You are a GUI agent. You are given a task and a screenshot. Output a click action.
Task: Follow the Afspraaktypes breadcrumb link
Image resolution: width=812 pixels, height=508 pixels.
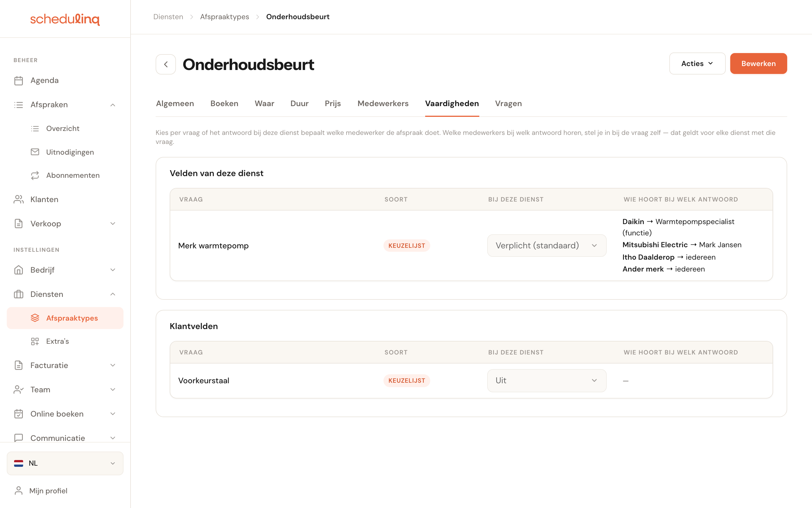(x=224, y=17)
